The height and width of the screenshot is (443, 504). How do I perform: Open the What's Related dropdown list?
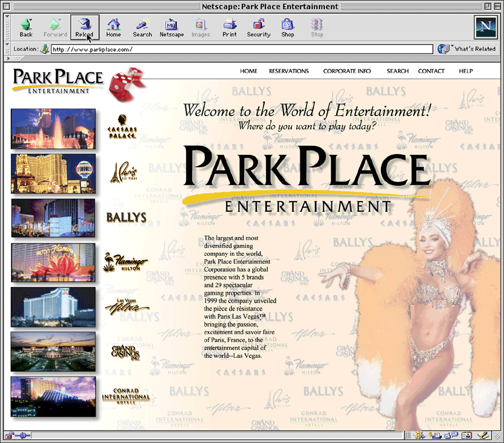(x=453, y=45)
